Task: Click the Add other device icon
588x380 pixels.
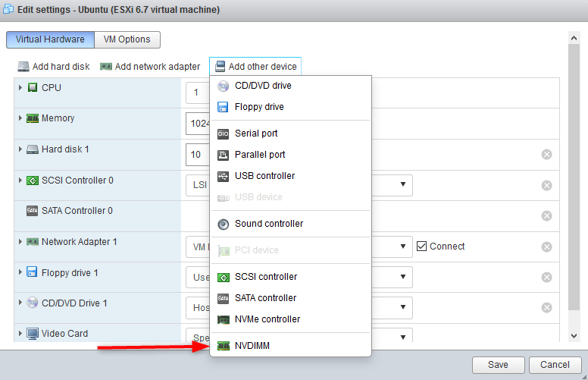Action: pyautogui.click(x=220, y=67)
